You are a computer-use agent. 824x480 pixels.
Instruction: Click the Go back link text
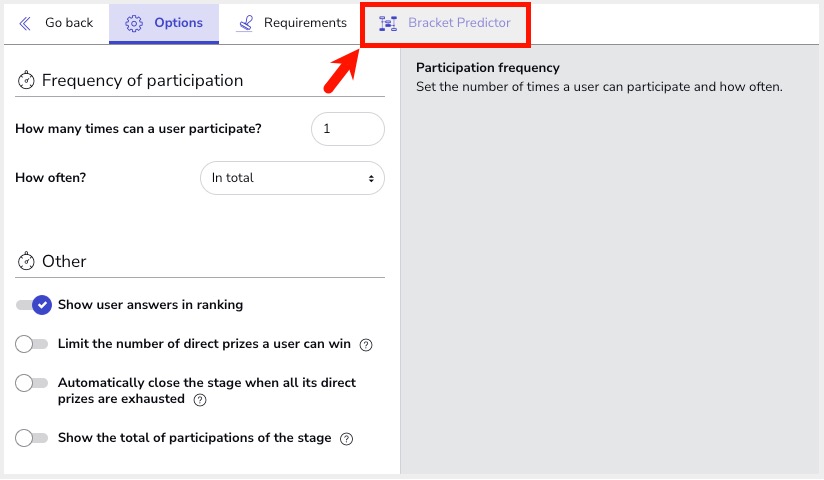tap(69, 23)
